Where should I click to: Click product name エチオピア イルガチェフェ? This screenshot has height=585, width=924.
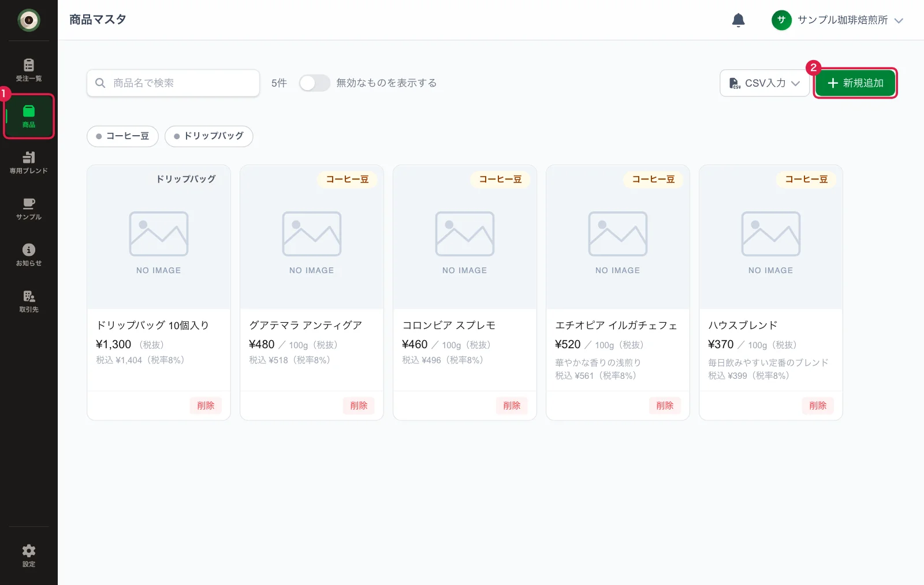[616, 325]
